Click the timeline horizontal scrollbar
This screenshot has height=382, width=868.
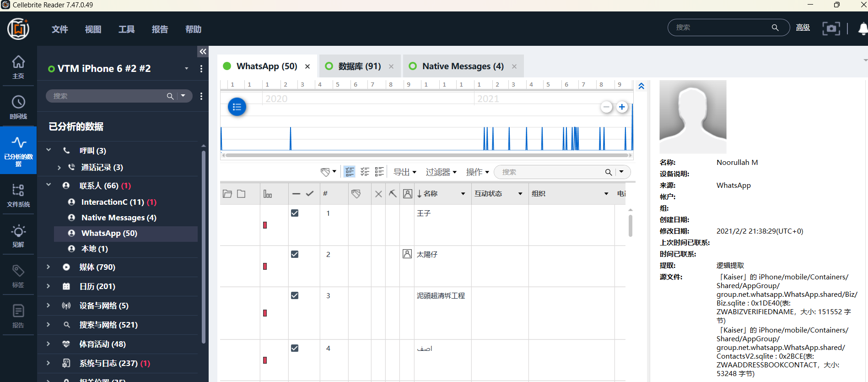click(427, 155)
